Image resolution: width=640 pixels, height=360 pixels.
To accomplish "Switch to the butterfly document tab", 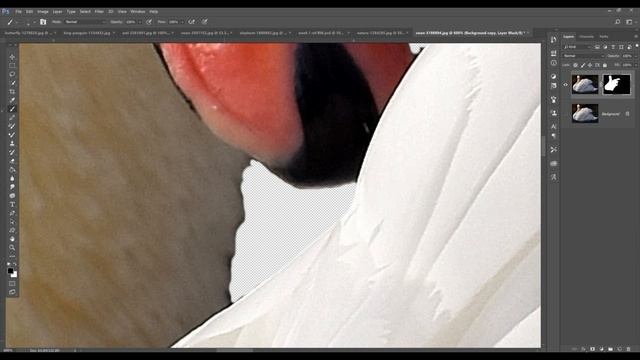I will pos(29,33).
